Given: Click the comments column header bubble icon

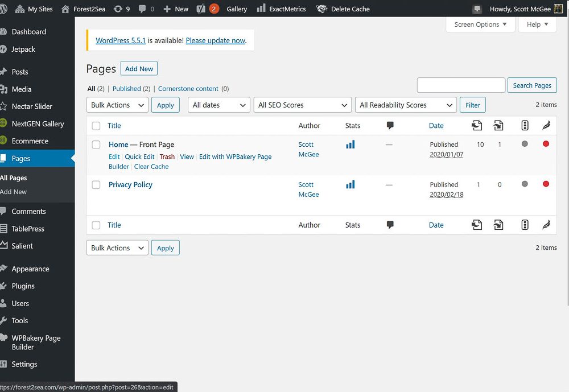Looking at the screenshot, I should [x=390, y=126].
